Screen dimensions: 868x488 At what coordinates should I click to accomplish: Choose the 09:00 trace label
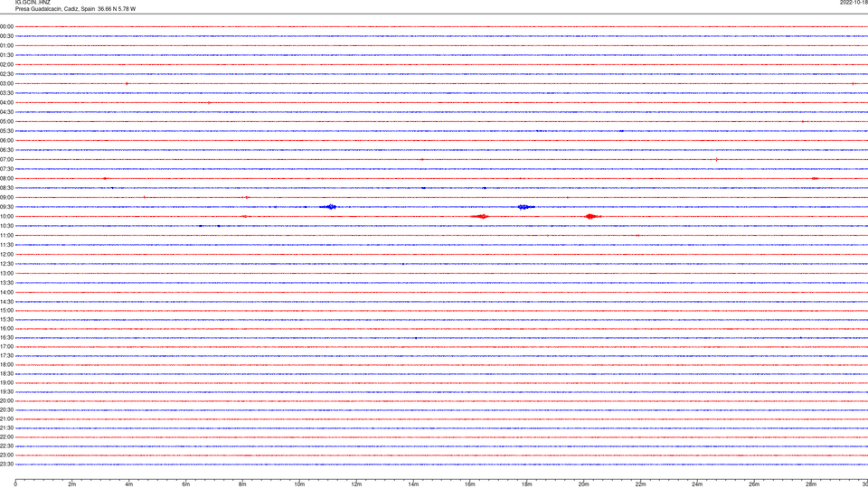(x=6, y=198)
